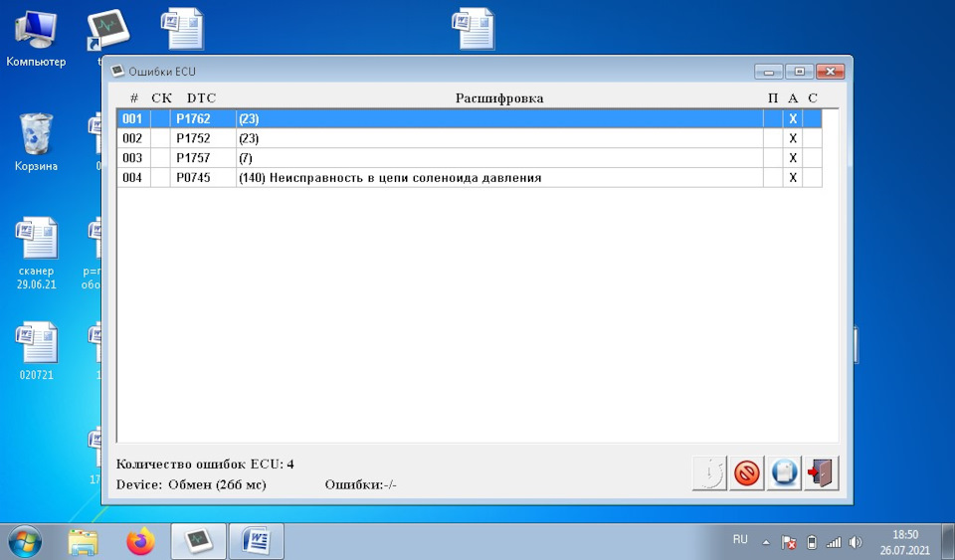Viewport: 955px width, 560px height.
Task: Close the Ошибки ECU window
Action: pos(830,72)
